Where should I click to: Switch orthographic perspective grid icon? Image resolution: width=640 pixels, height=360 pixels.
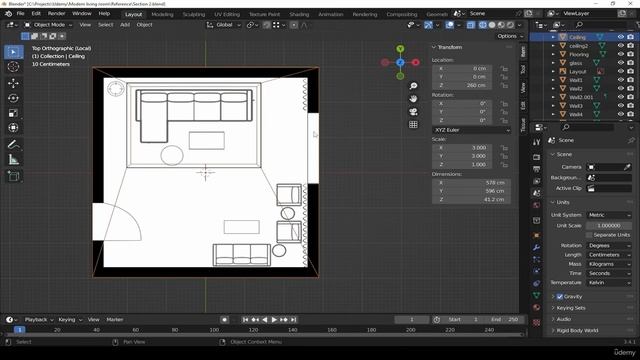(413, 124)
